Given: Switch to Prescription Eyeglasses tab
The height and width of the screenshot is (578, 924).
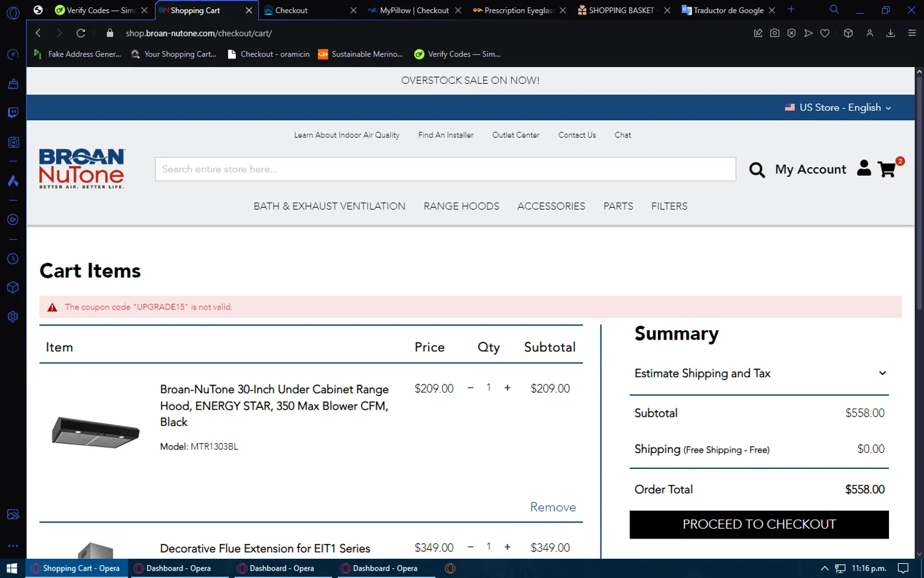Looking at the screenshot, I should click(519, 10).
